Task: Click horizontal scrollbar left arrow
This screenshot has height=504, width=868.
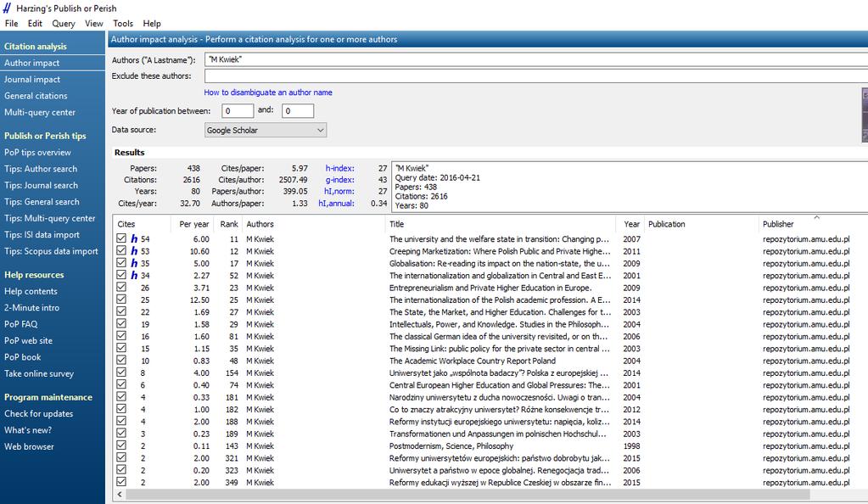Action: click(120, 495)
